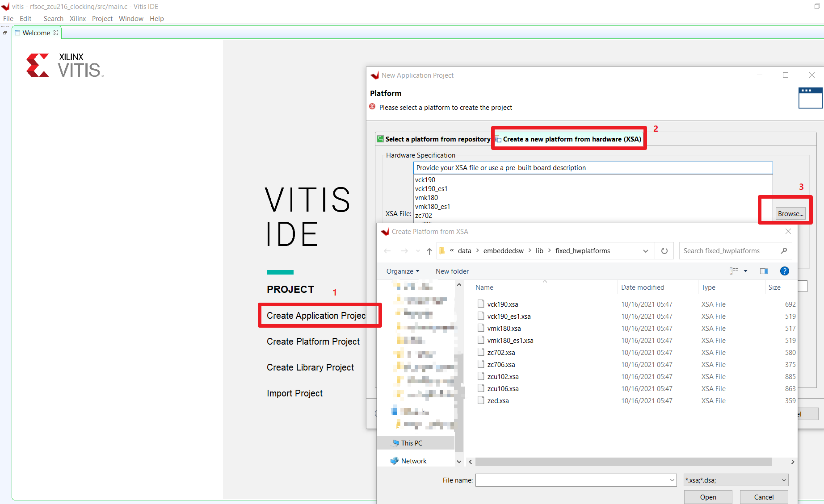
Task: Open the *.xsa;*.dsa file type filter
Action: click(x=736, y=480)
